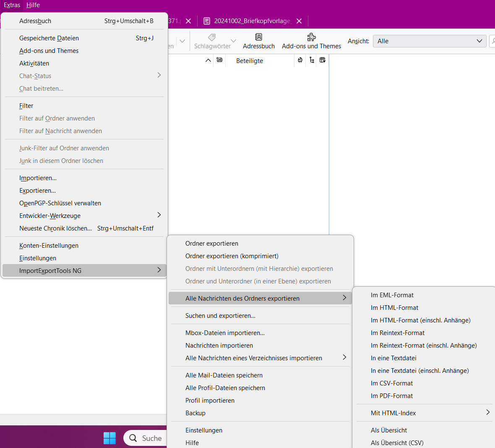Expand the Schlagwörter dropdown arrow
The height and width of the screenshot is (448, 495).
point(233,41)
